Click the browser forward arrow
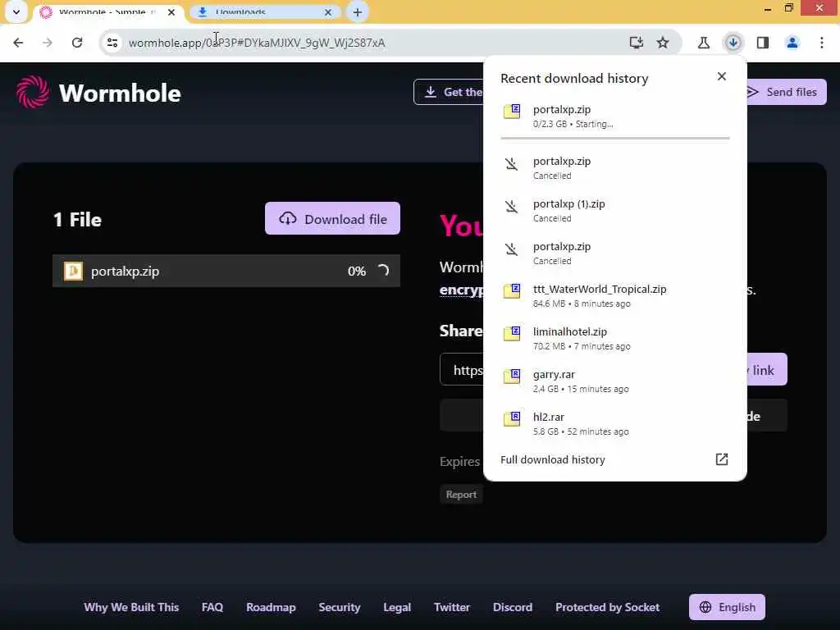Screen dimensions: 840x630 pyautogui.click(x=48, y=43)
